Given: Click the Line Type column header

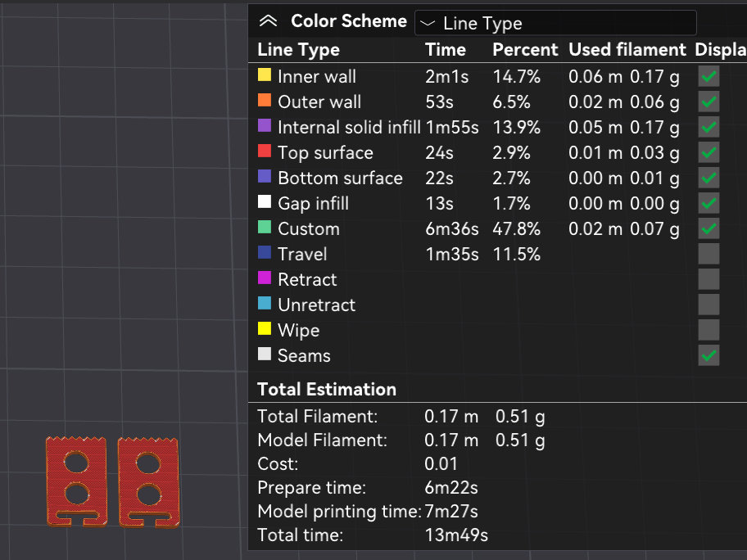Looking at the screenshot, I should point(299,49).
